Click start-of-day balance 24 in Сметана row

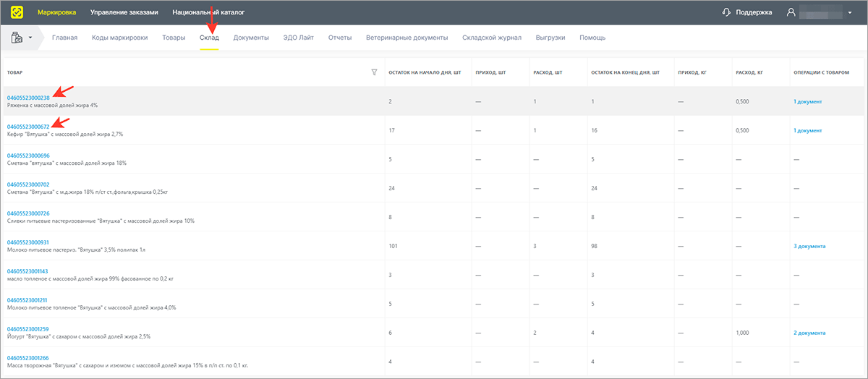(391, 188)
